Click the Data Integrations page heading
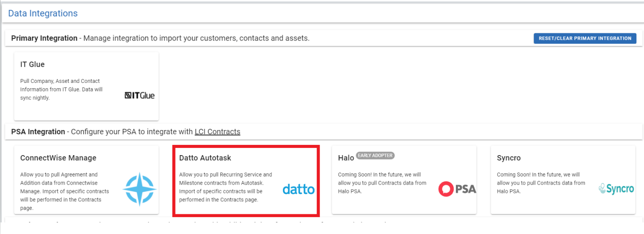 (x=43, y=13)
